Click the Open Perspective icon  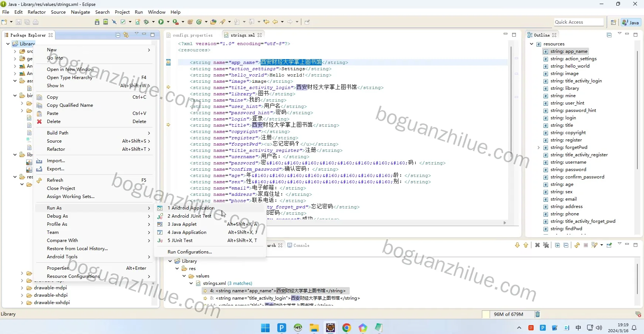pos(613,22)
